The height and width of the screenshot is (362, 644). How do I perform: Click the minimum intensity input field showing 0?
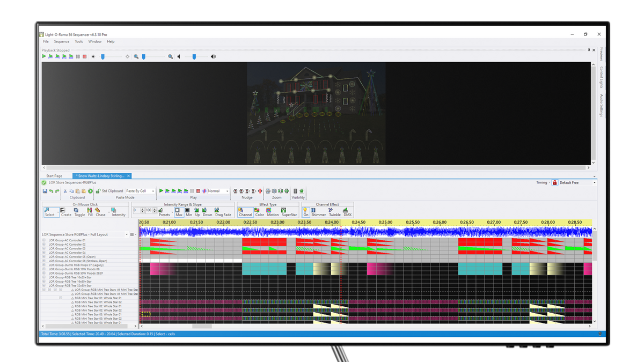point(137,210)
